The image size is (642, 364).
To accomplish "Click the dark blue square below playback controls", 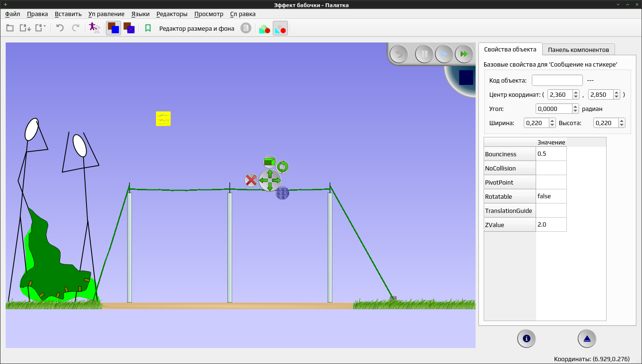I will tap(466, 77).
